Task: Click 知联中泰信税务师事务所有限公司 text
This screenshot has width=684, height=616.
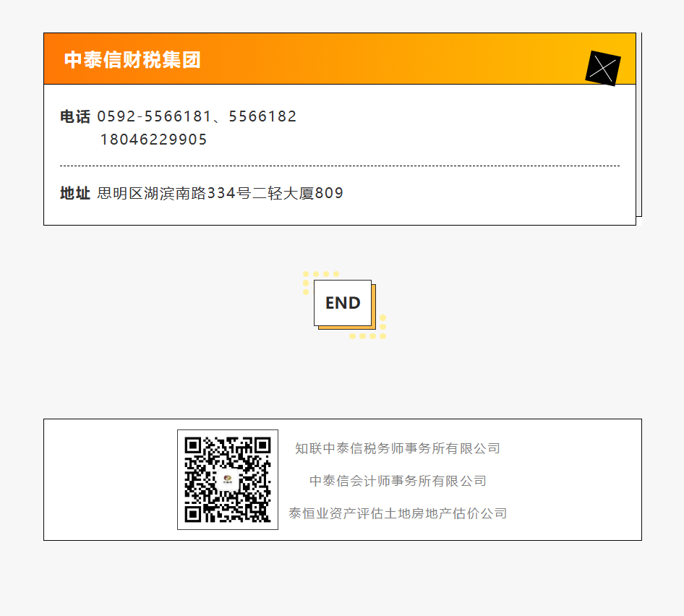Action: [x=398, y=448]
